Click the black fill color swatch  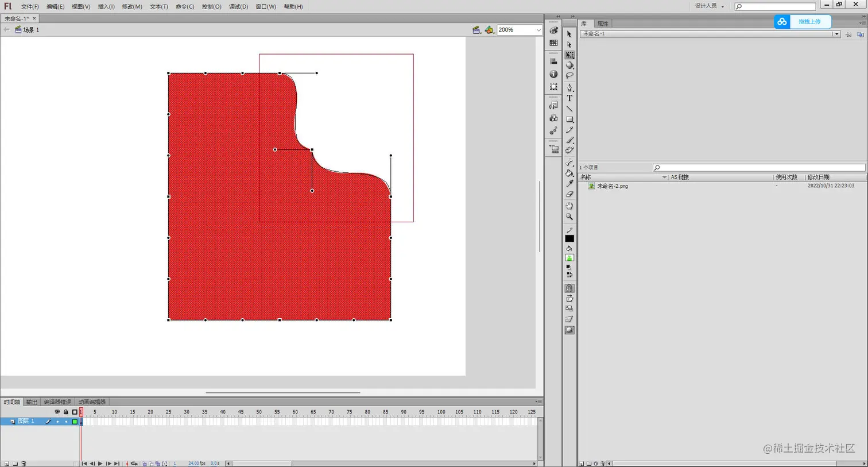[x=569, y=239]
